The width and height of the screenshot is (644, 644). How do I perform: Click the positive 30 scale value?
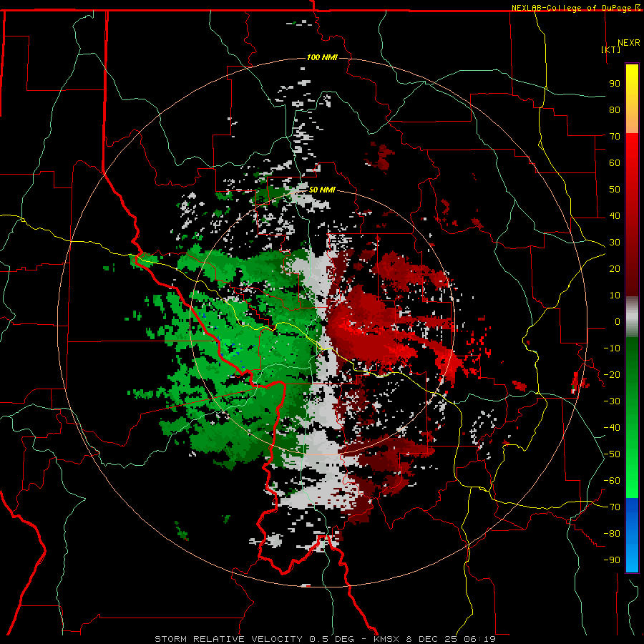click(x=615, y=243)
